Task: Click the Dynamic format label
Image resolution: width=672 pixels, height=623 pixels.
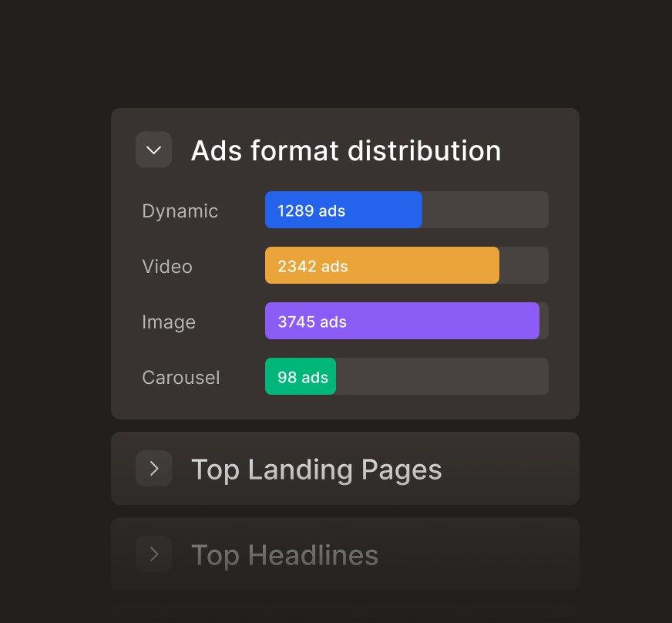Action: [180, 210]
